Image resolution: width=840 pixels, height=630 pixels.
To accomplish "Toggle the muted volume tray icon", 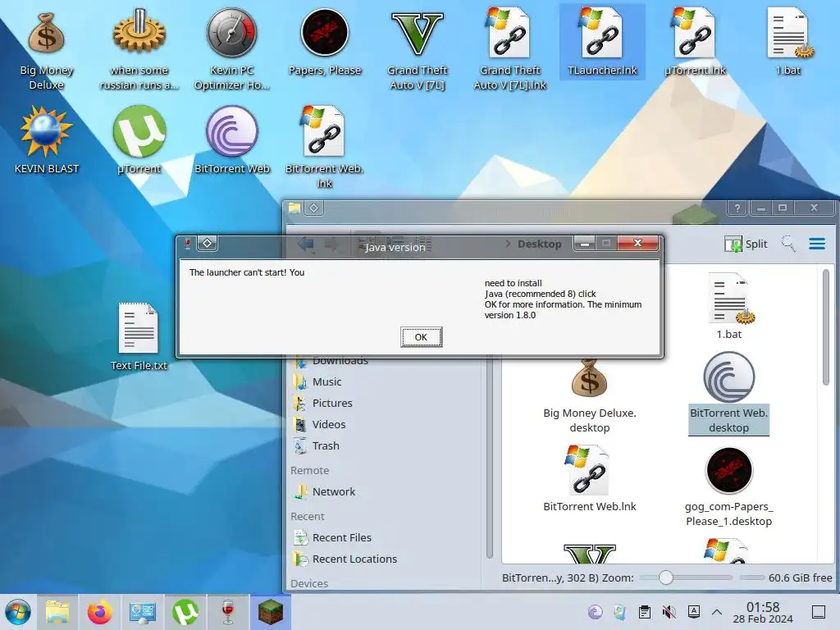I will pyautogui.click(x=669, y=612).
